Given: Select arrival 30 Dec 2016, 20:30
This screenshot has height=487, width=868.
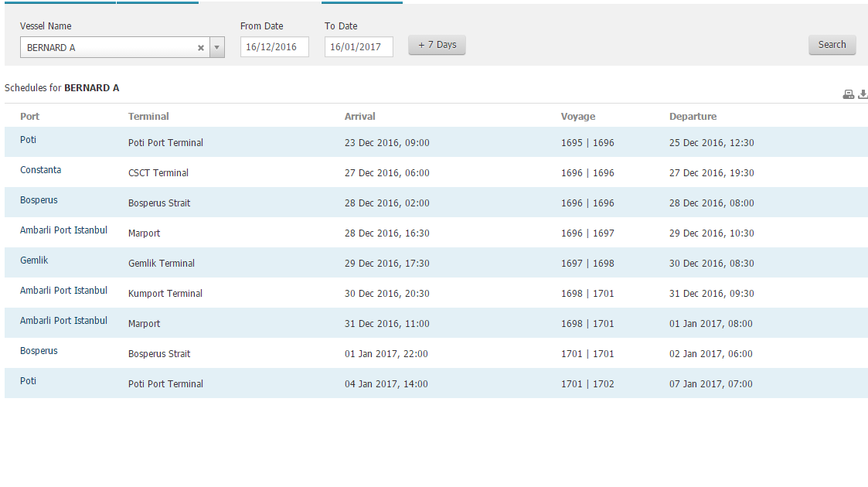Looking at the screenshot, I should point(387,293).
